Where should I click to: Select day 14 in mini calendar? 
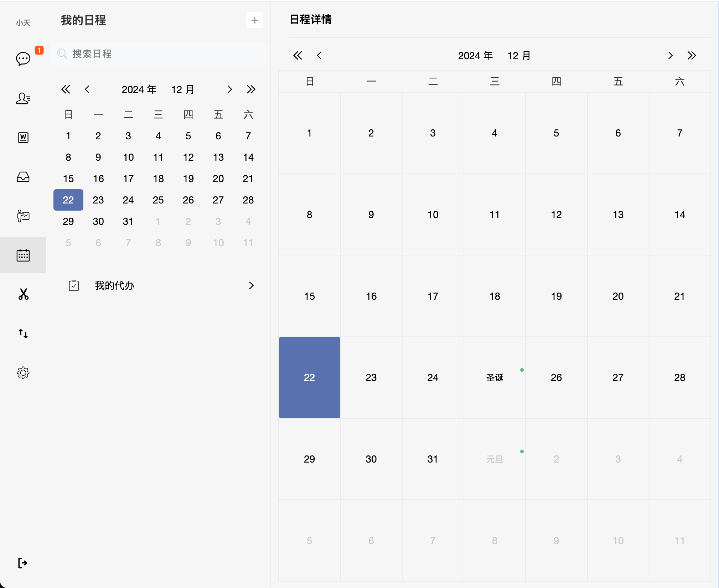pos(248,157)
